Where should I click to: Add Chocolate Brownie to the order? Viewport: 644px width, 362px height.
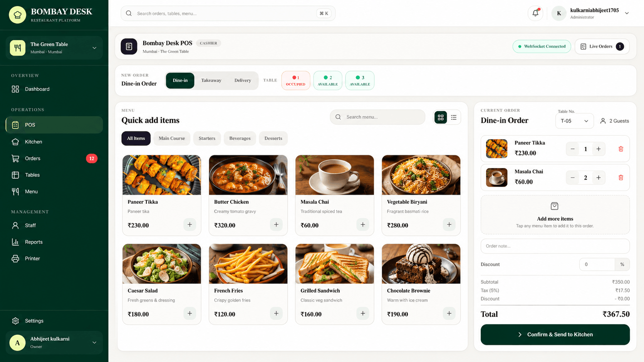[x=449, y=314]
